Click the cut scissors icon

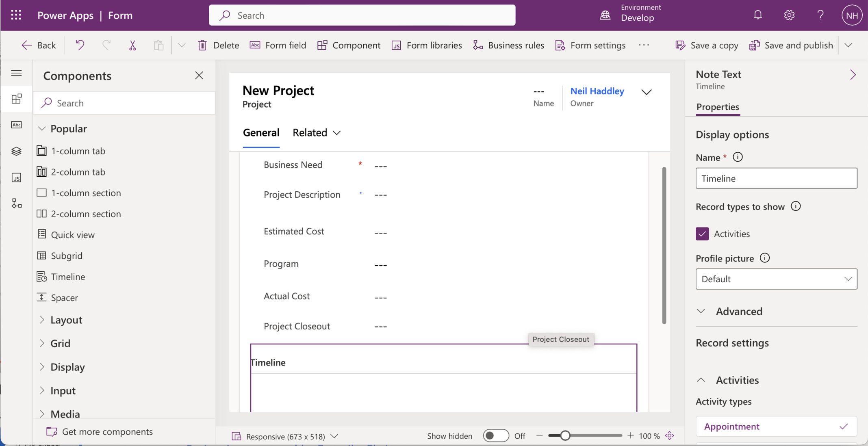tap(132, 45)
